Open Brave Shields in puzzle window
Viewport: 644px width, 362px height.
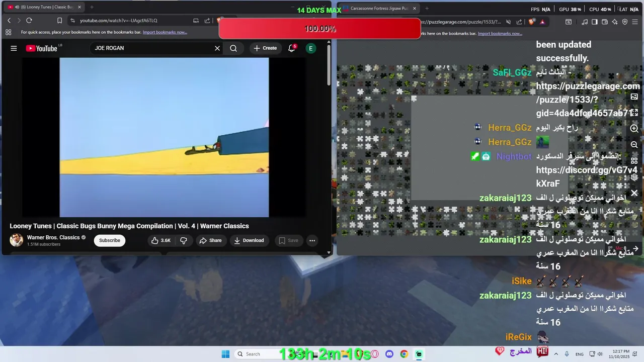click(532, 22)
